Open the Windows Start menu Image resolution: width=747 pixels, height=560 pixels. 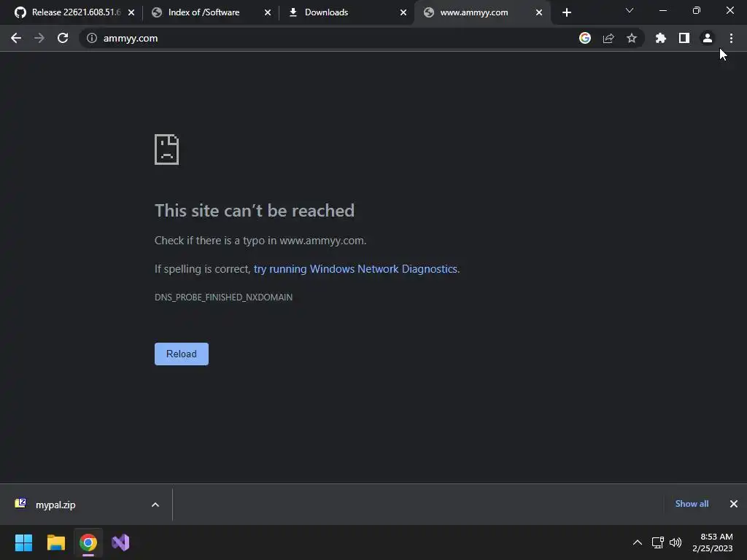coord(23,542)
